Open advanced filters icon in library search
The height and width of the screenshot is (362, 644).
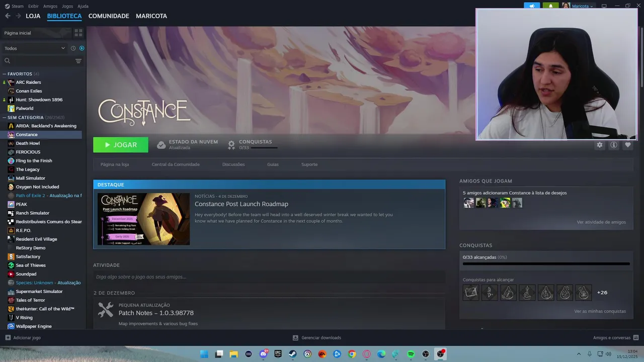[x=78, y=61]
